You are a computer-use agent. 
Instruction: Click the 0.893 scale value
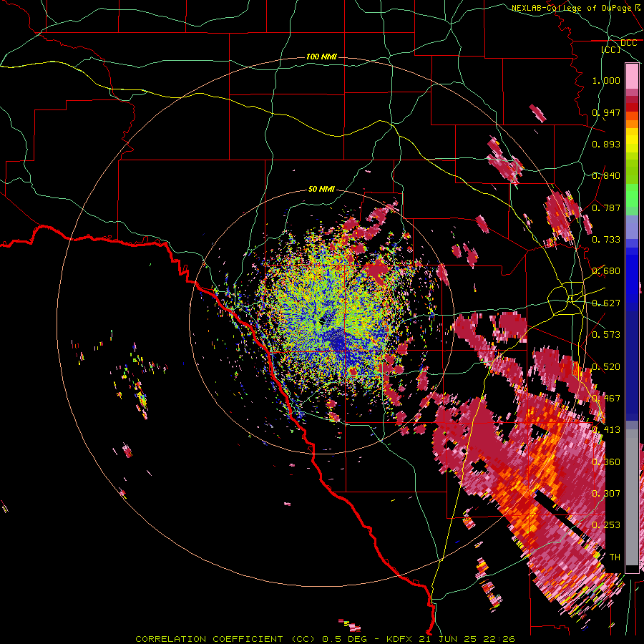606,144
